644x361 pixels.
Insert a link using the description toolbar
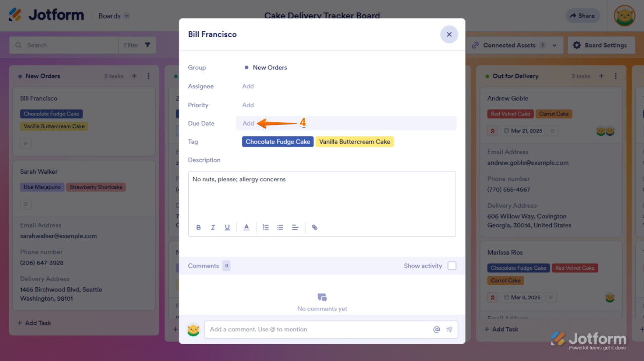click(314, 227)
